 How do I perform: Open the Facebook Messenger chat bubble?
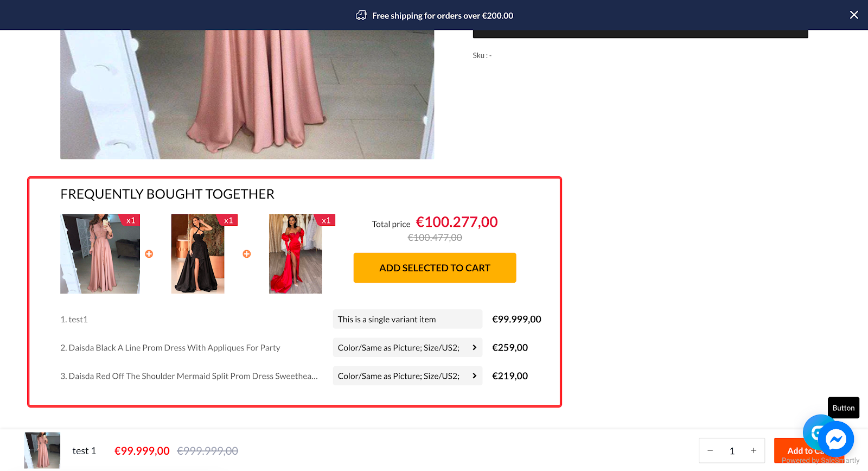(x=836, y=438)
